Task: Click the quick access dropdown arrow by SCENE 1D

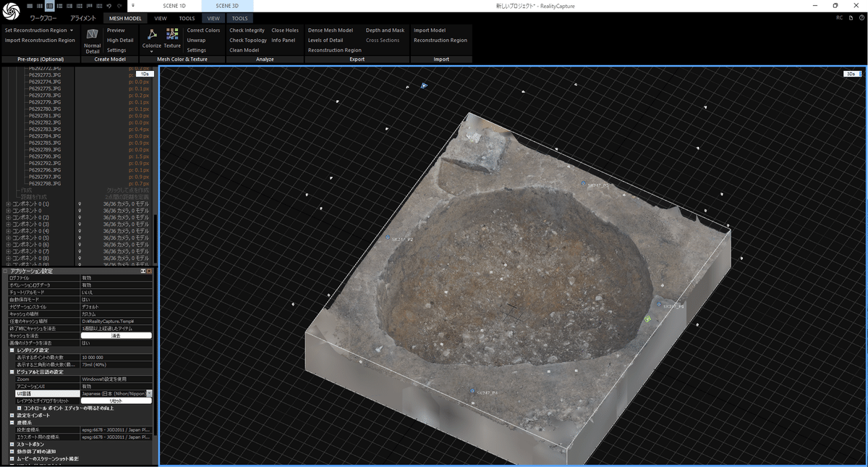Action: [133, 5]
